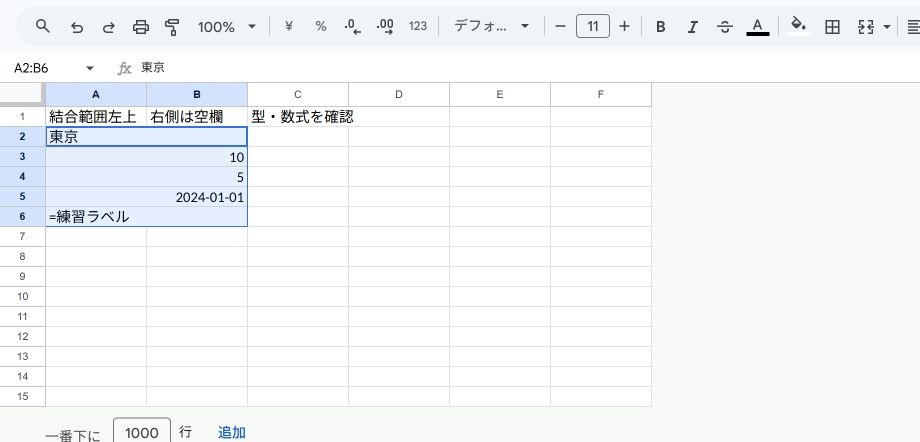Expand the merge cells type dropdown arrow
This screenshot has height=442, width=920.
tap(887, 26)
